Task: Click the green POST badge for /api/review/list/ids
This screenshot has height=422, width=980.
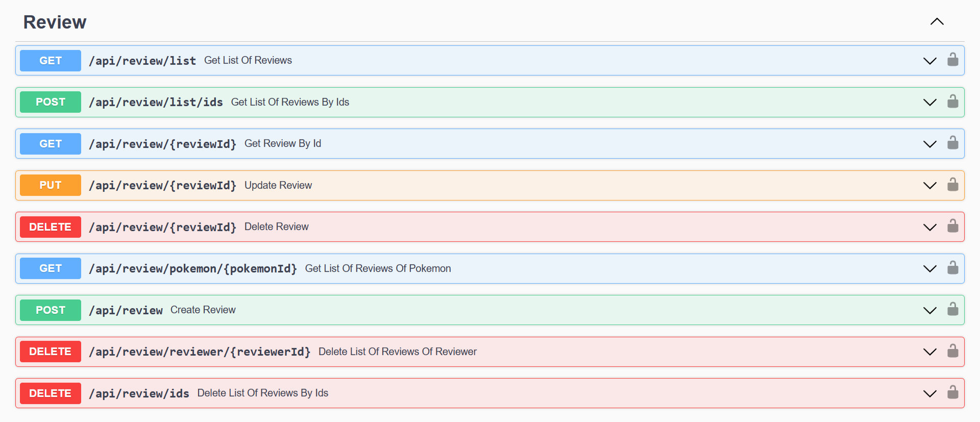Action: 51,102
